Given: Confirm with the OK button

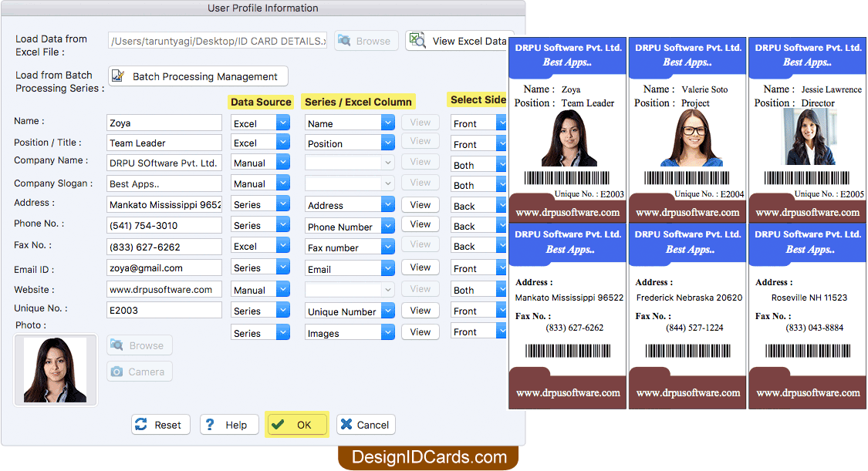Looking at the screenshot, I should (297, 425).
